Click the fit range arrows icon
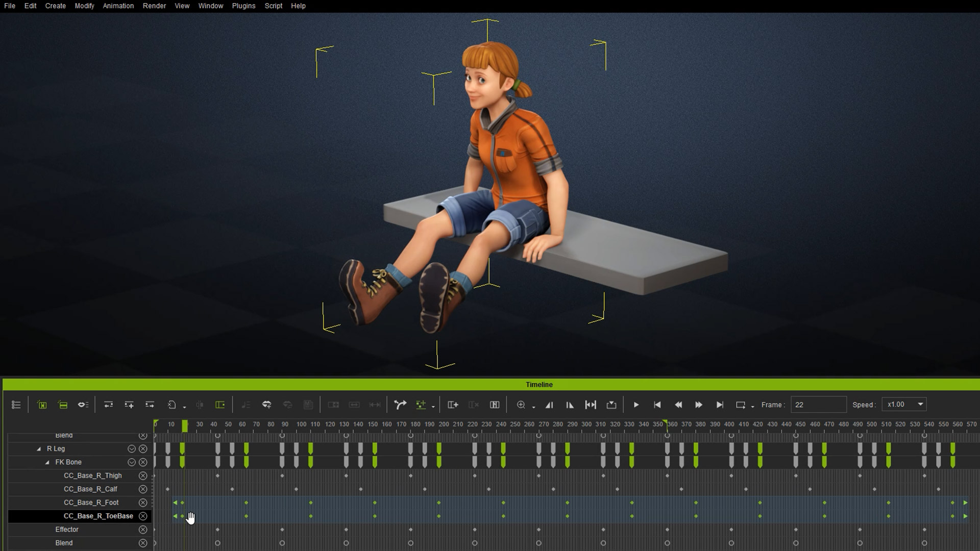 (x=591, y=405)
